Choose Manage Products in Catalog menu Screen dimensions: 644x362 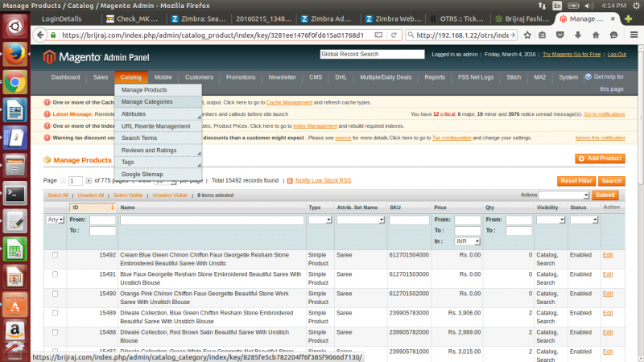[x=158, y=90]
